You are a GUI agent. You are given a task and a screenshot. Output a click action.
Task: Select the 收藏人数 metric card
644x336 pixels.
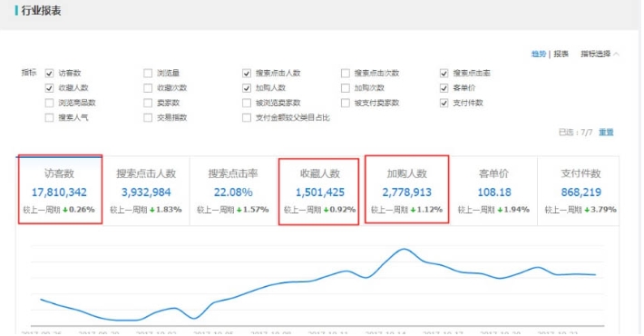click(319, 192)
